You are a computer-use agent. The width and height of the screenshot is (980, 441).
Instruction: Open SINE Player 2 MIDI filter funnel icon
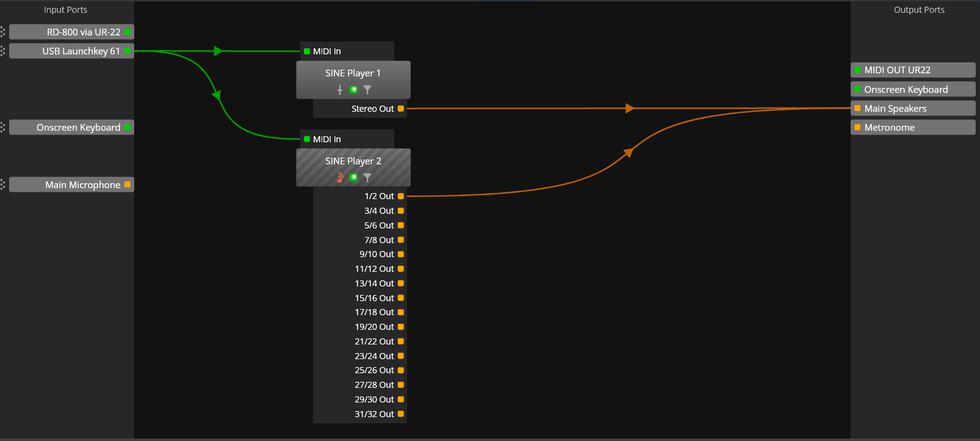(367, 178)
